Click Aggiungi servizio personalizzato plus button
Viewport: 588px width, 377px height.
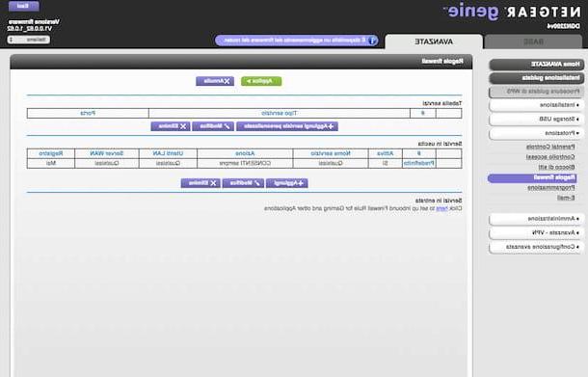coord(287,126)
